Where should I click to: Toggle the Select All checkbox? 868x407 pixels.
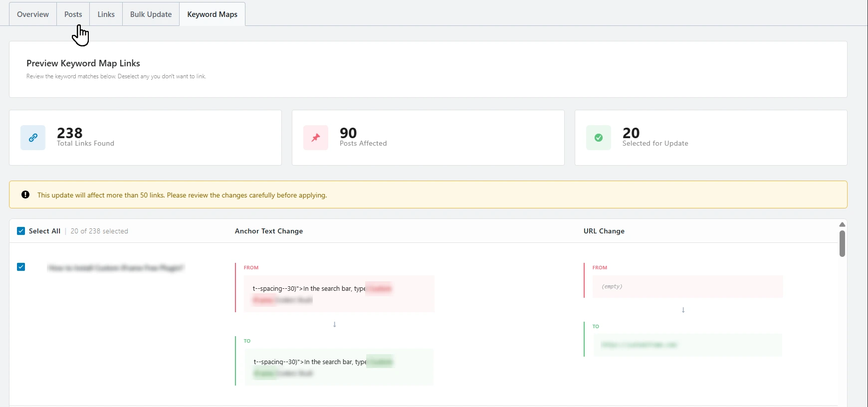pyautogui.click(x=21, y=231)
